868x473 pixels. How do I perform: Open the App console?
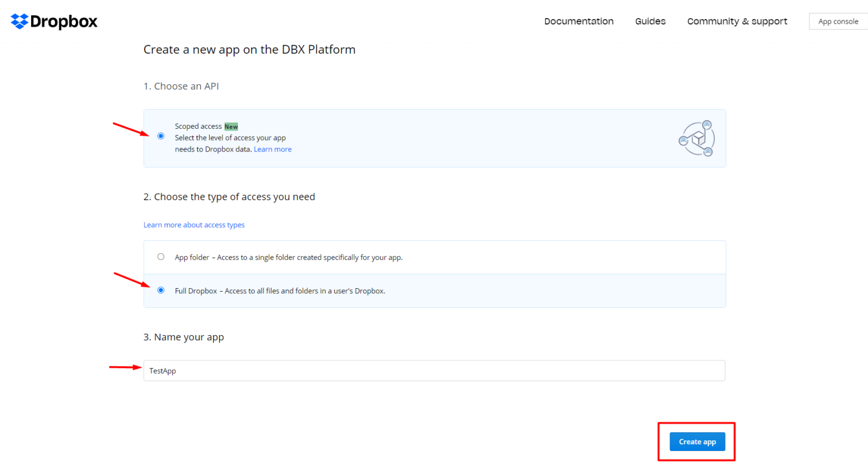point(838,21)
